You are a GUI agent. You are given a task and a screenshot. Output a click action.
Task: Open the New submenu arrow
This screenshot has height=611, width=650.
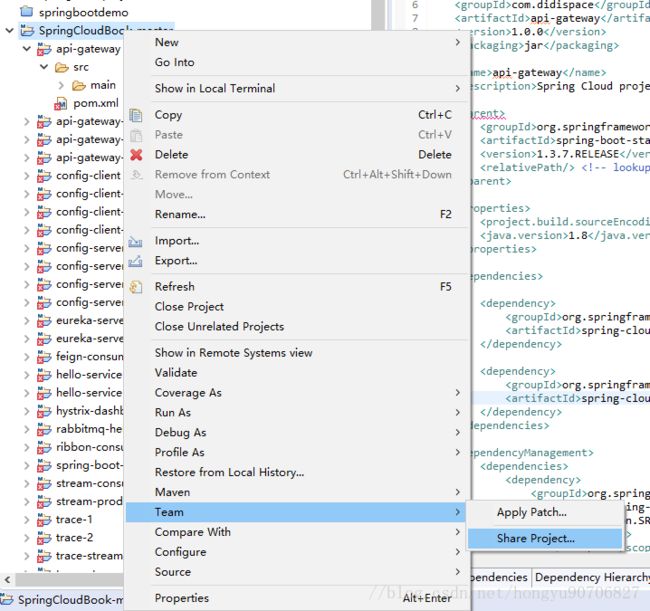[458, 43]
